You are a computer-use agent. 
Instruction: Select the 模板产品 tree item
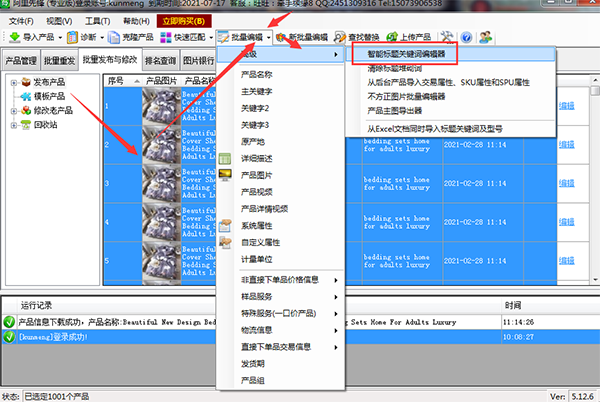49,96
